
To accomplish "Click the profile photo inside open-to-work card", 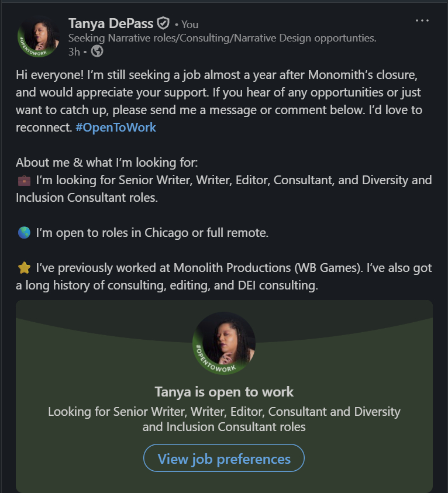I will pos(224,343).
